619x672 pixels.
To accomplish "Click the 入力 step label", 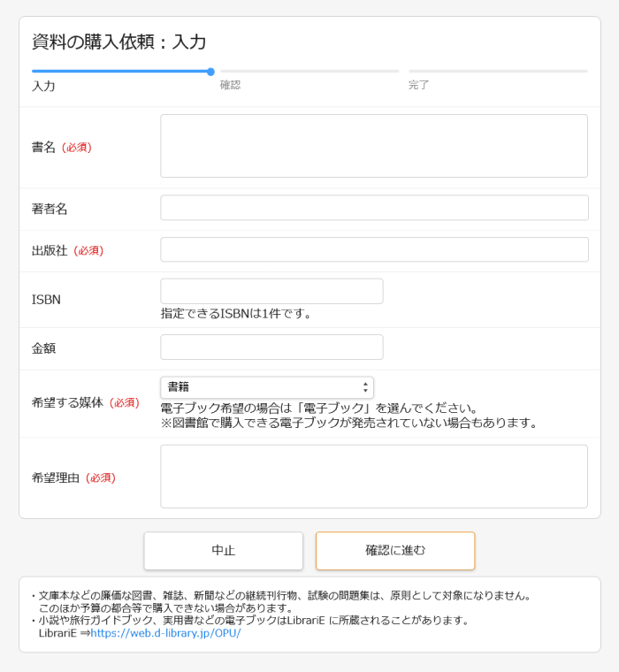I will tap(43, 86).
